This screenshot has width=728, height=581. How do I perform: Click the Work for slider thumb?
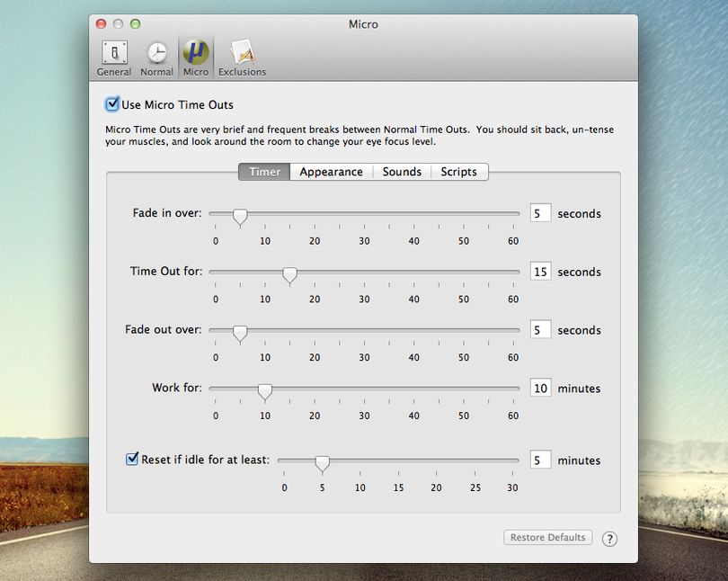tap(265, 391)
